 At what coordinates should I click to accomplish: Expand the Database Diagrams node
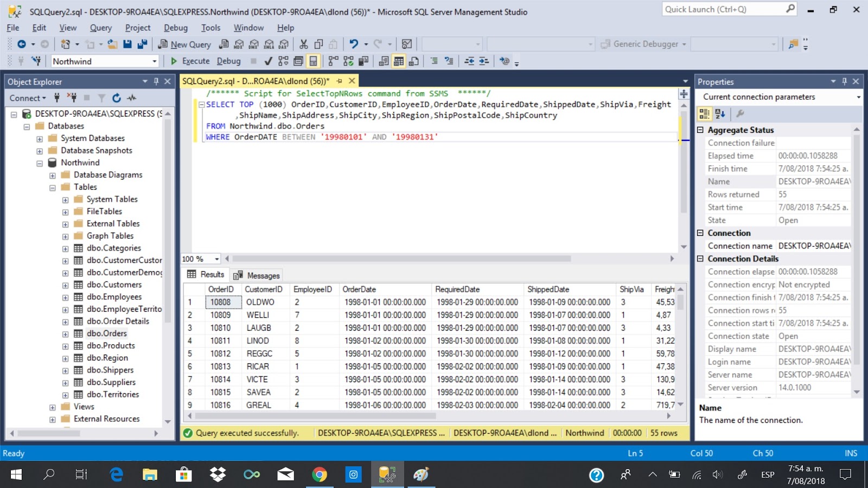(x=53, y=176)
